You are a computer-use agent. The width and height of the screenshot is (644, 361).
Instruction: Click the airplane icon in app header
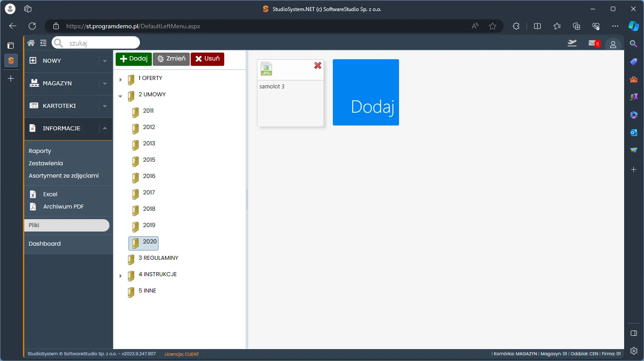click(572, 43)
